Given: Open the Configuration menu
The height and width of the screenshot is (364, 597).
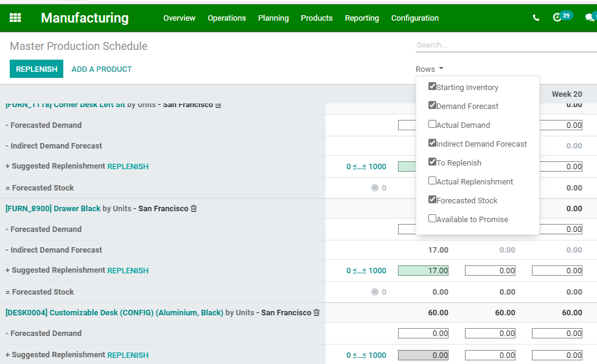Looking at the screenshot, I should click(x=415, y=18).
